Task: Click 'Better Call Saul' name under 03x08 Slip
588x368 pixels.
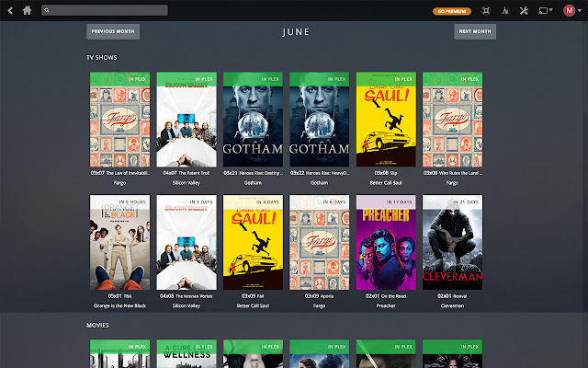Action: click(386, 183)
